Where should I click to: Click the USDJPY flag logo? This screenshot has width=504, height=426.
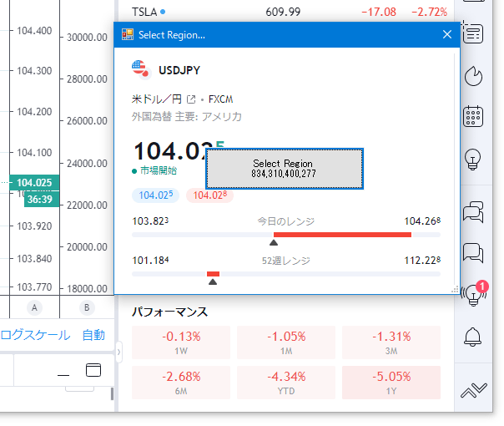coord(141,69)
